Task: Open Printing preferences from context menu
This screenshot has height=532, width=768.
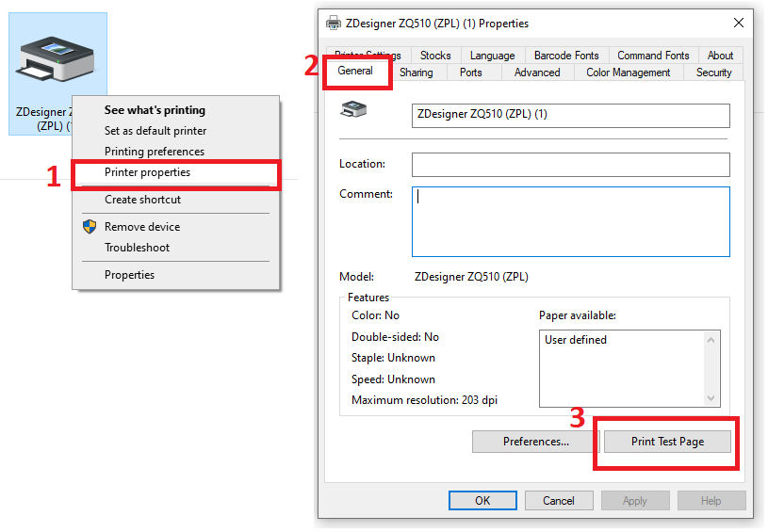Action: [x=155, y=152]
